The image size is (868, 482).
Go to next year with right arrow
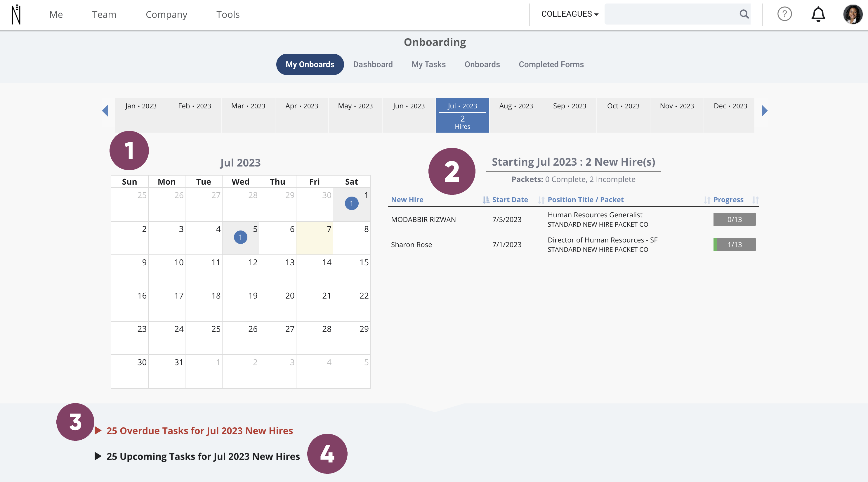[765, 110]
